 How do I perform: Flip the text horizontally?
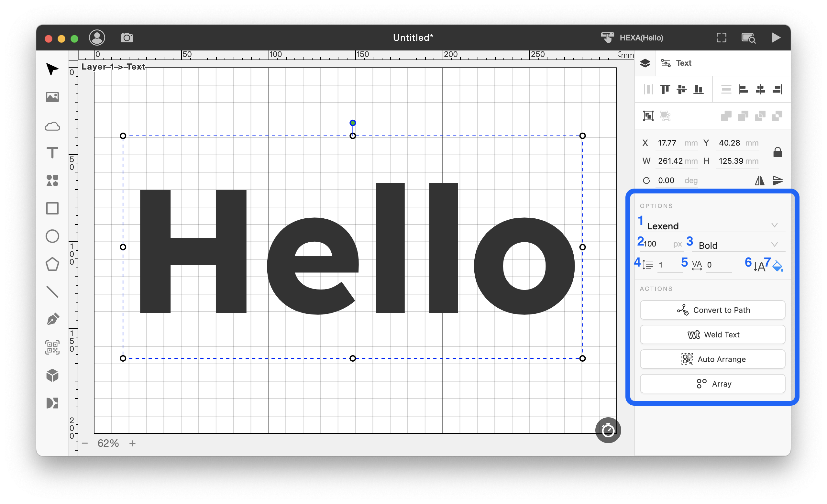tap(759, 181)
